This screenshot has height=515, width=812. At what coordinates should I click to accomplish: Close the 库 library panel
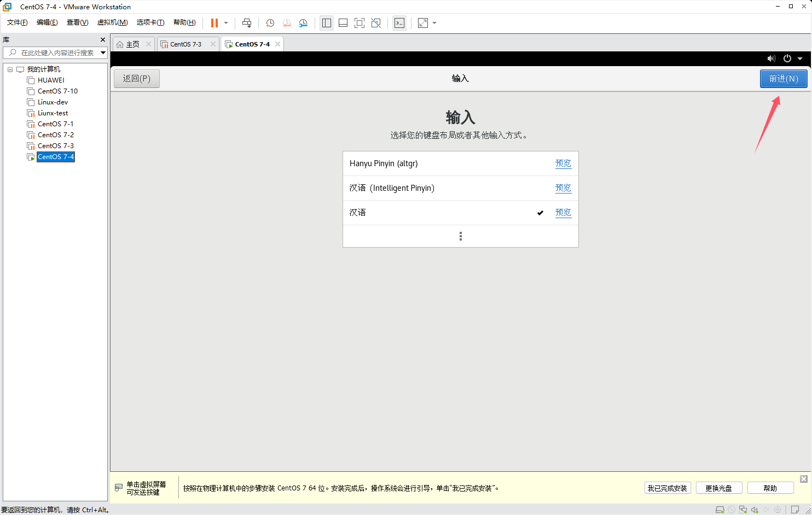[x=103, y=40]
